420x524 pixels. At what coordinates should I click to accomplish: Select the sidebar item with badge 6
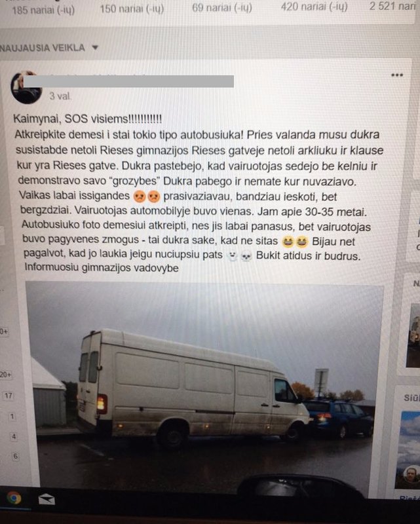click(15, 456)
